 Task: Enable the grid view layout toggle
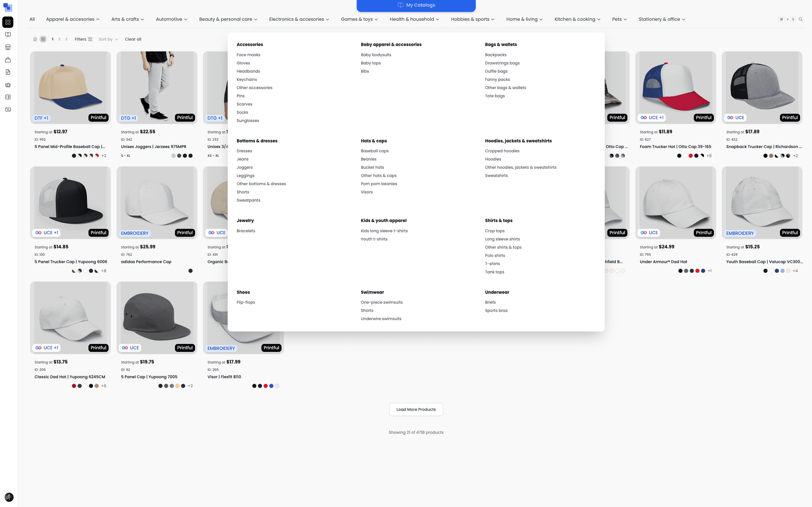[43, 39]
